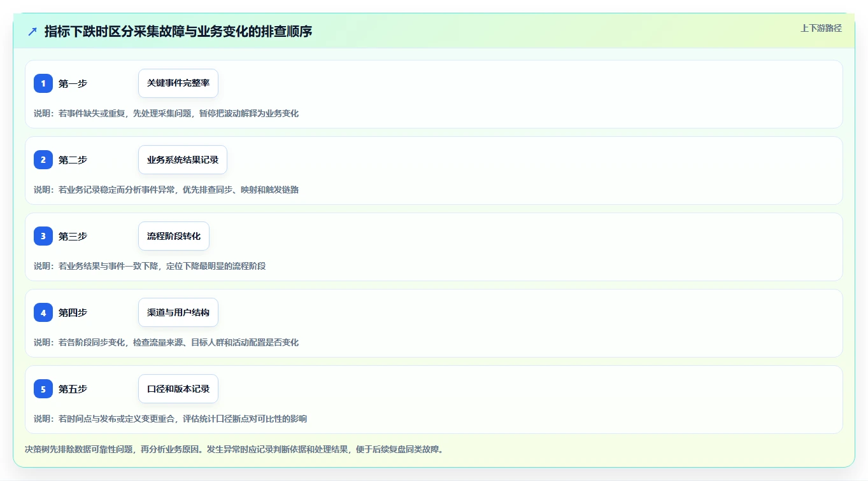The image size is (868, 481).
Task: Click the step number 5 badge
Action: (43, 389)
